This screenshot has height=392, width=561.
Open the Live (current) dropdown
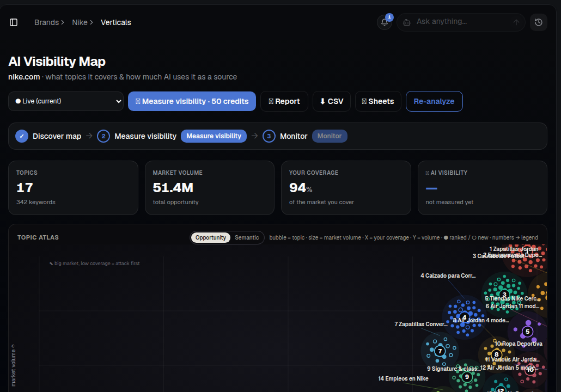tap(66, 101)
